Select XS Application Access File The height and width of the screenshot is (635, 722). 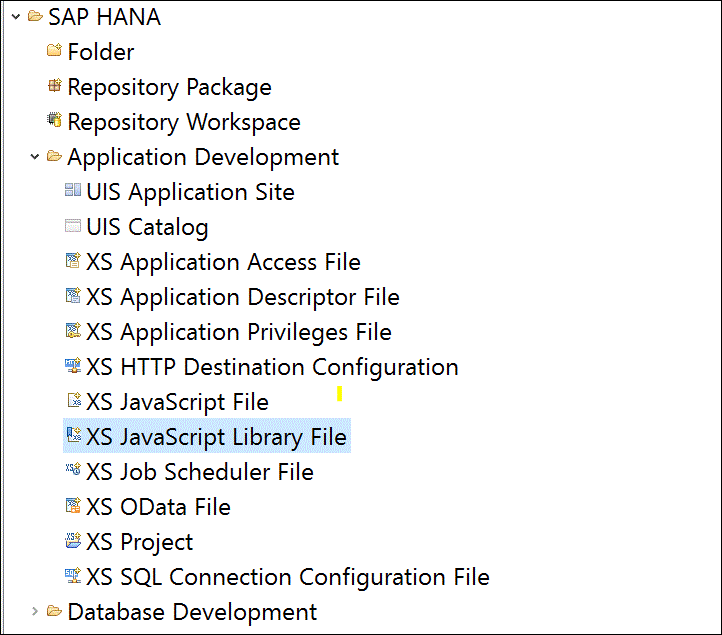(223, 262)
